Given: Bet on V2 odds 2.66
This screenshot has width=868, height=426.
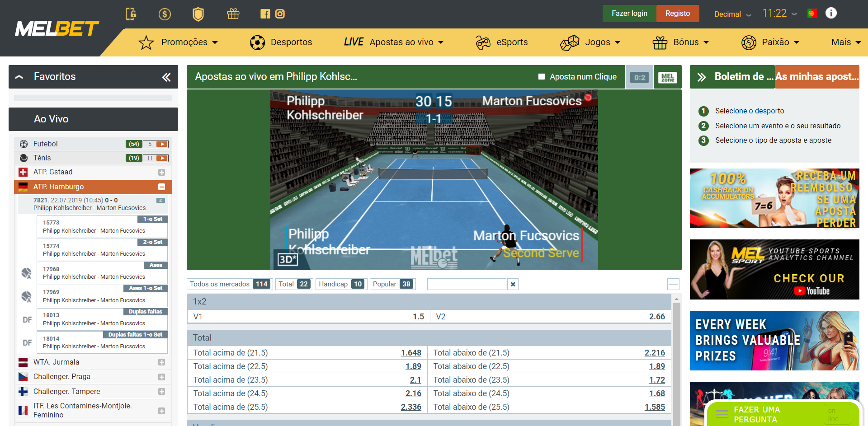Looking at the screenshot, I should [657, 317].
